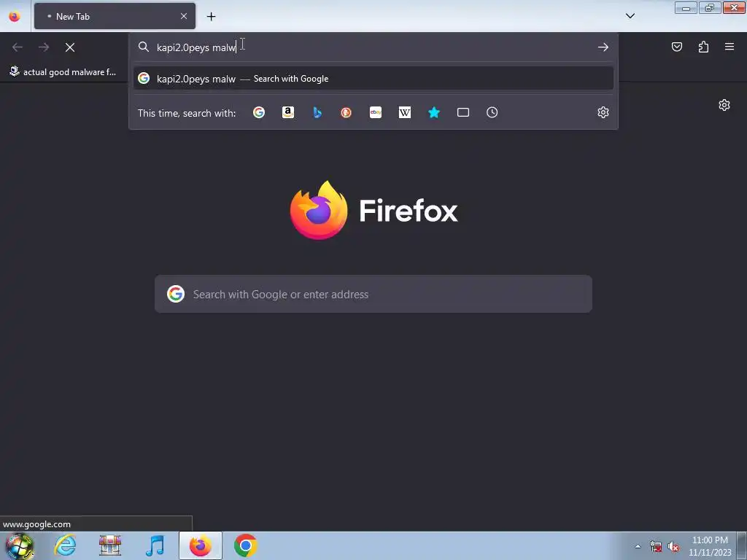This screenshot has width=747, height=560.
Task: Search bookmarks using the star icon
Action: 434,112
